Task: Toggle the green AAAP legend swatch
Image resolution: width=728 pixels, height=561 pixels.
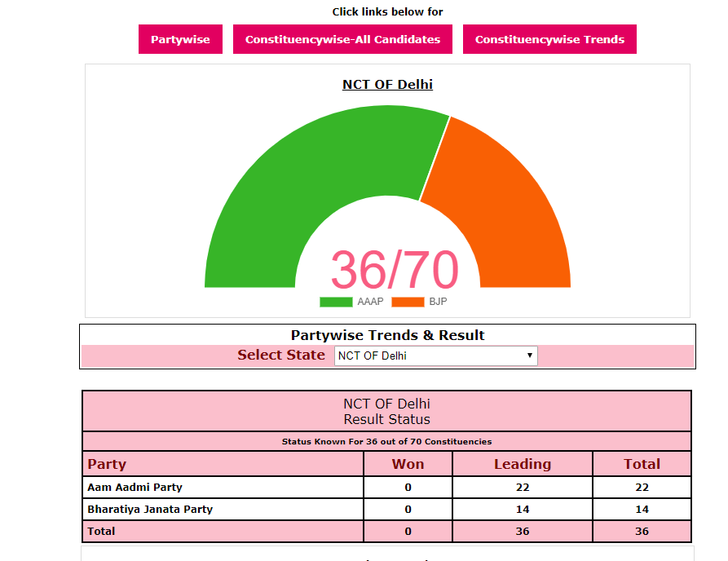Action: coord(336,302)
